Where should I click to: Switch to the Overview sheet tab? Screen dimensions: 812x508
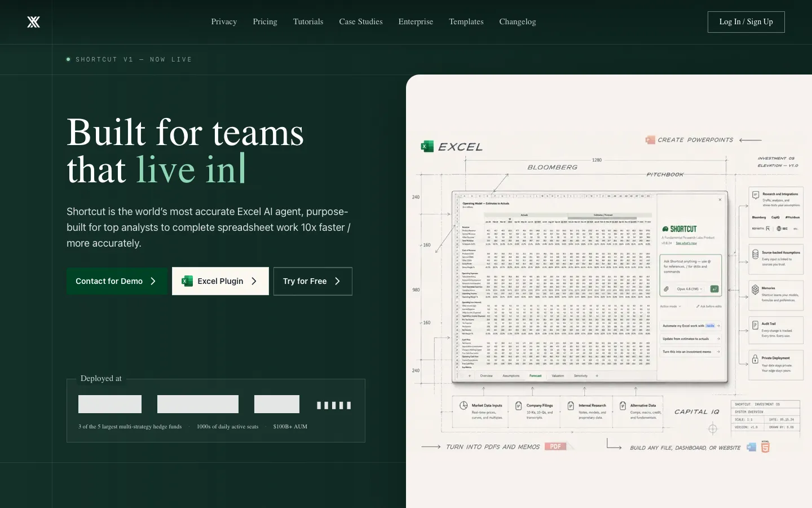[486, 376]
